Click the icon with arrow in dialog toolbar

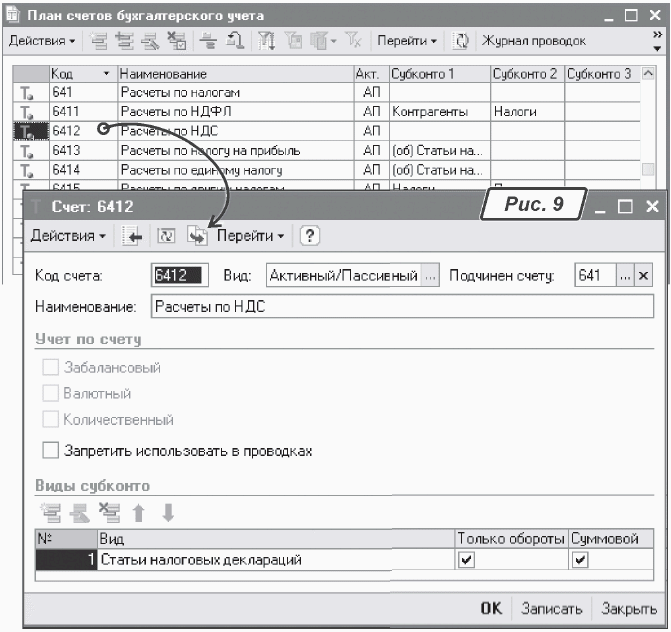197,236
